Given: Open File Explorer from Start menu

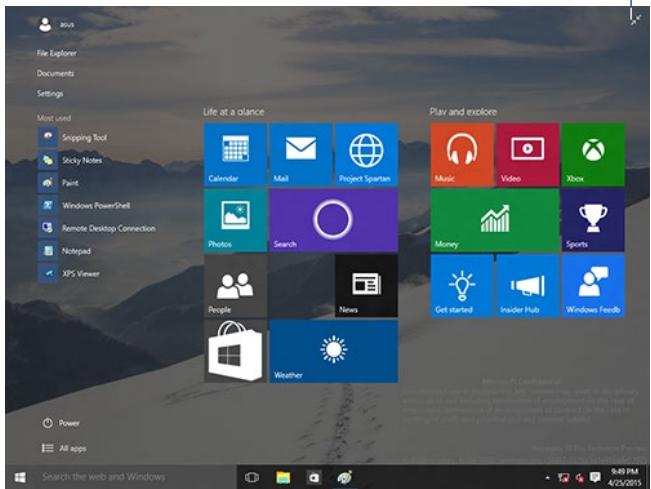Looking at the screenshot, I should tap(56, 53).
